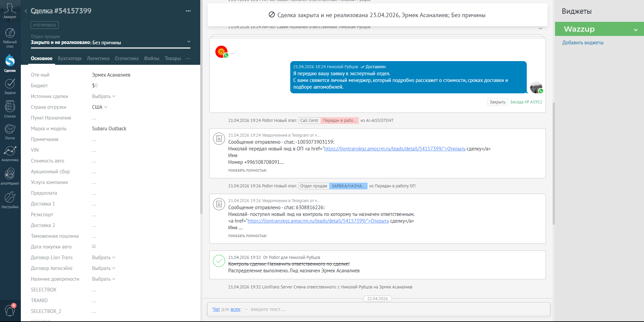Click the Отв-ный Эрмек Асаналиев value
The image size is (644, 322).
tap(111, 75)
